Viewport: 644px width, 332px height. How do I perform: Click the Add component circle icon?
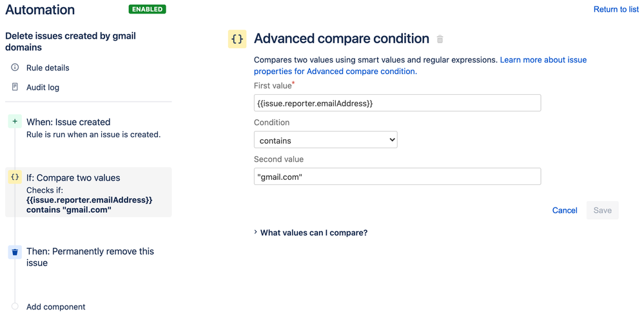point(15,307)
